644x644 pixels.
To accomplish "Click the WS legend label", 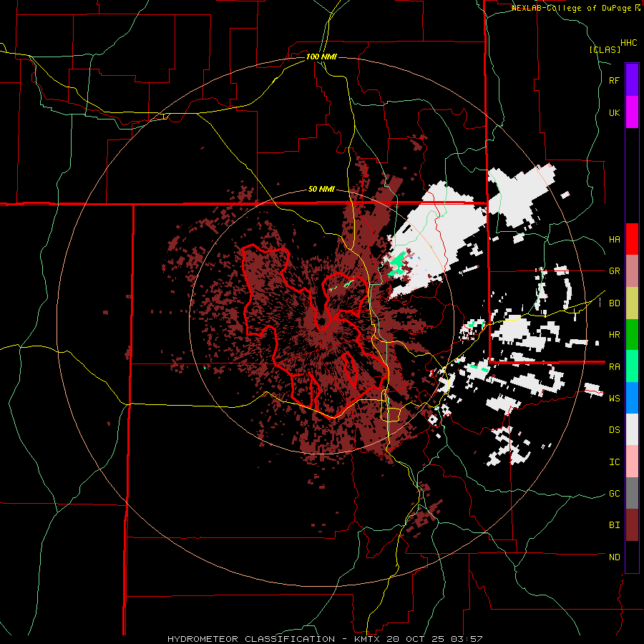I will (x=614, y=399).
